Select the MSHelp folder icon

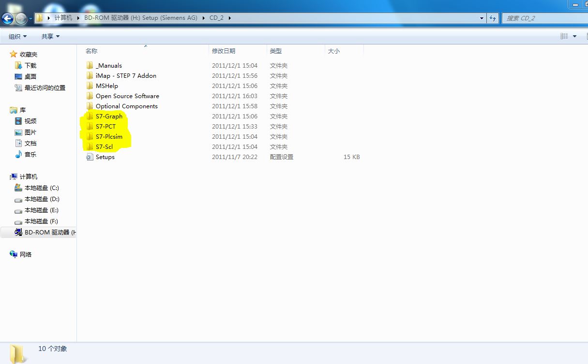click(90, 86)
